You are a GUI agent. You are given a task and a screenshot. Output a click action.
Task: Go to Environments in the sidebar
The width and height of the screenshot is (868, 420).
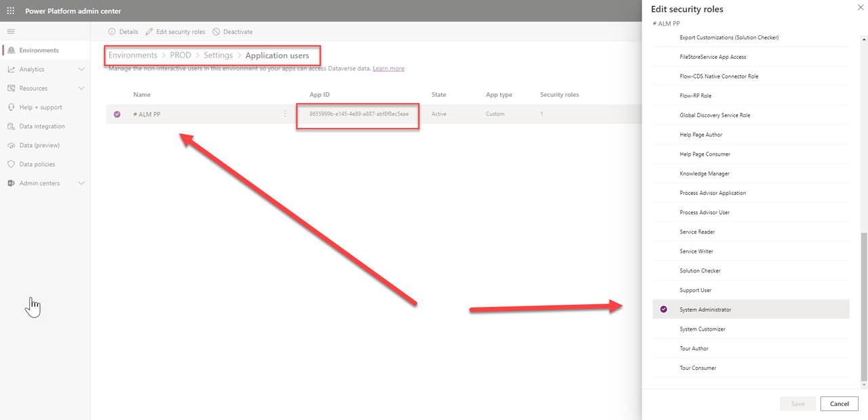39,51
